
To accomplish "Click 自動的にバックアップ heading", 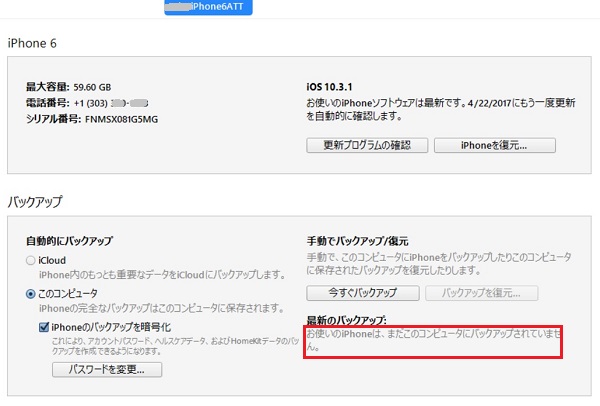I will 69,241.
